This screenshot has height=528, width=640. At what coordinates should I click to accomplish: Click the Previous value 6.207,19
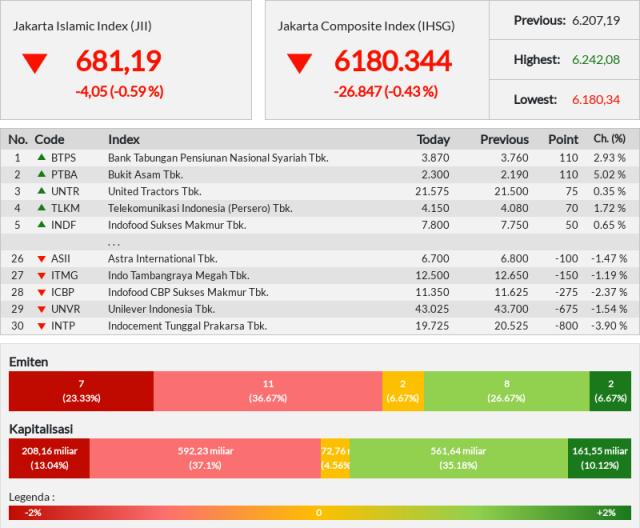(x=596, y=20)
